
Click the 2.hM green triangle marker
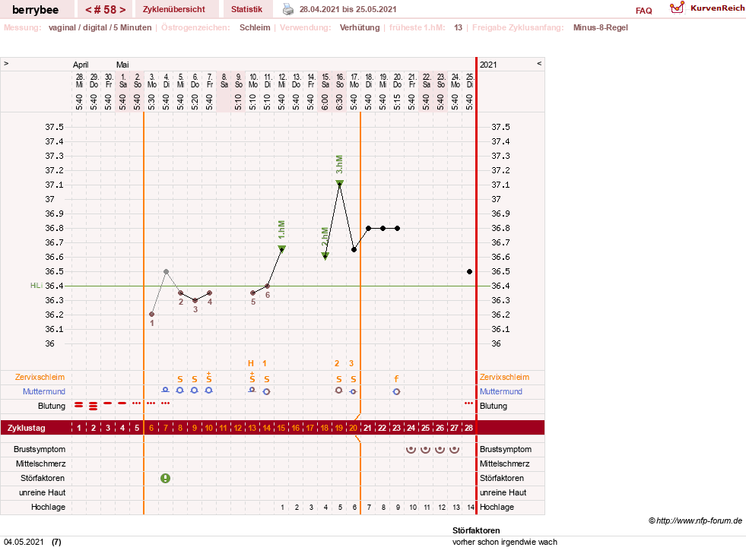[x=325, y=256]
